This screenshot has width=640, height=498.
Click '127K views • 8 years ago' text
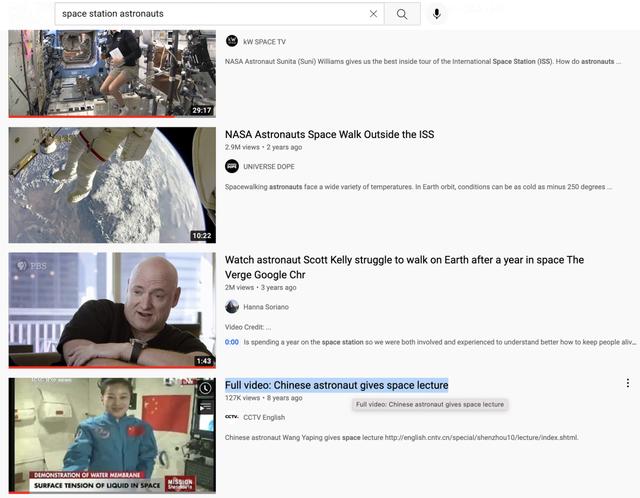pyautogui.click(x=263, y=398)
